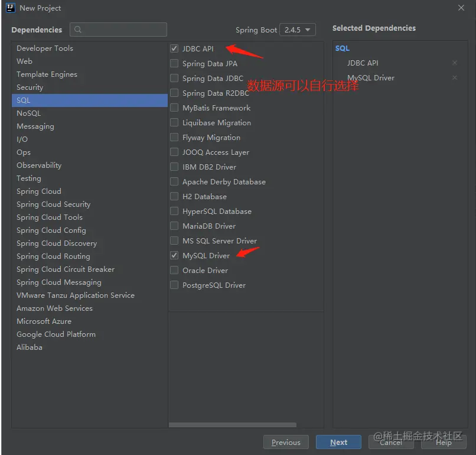Open the Web dependency category
Image resolution: width=476 pixels, height=455 pixels.
[90, 61]
